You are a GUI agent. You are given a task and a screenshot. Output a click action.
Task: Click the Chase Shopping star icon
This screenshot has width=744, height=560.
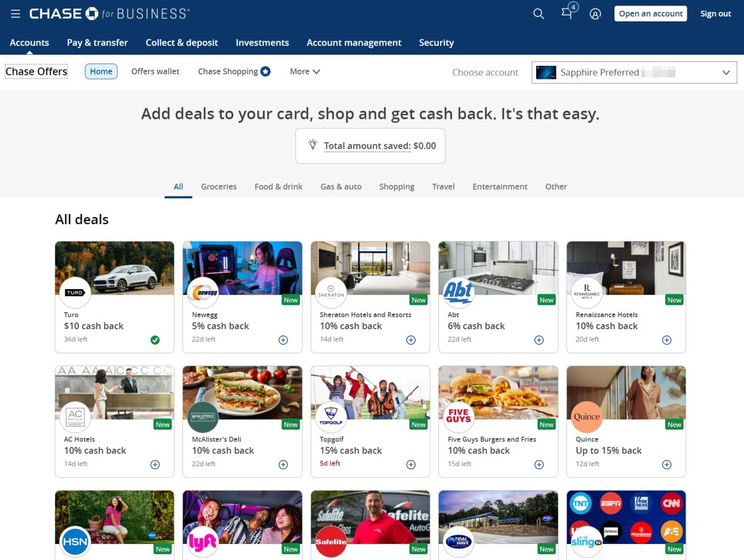(265, 71)
